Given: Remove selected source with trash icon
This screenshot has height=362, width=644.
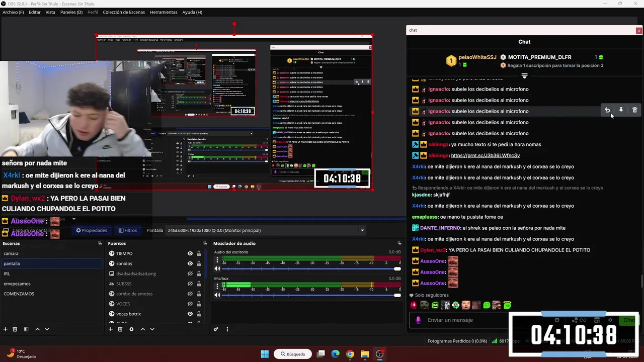Looking at the screenshot, I should (x=120, y=329).
